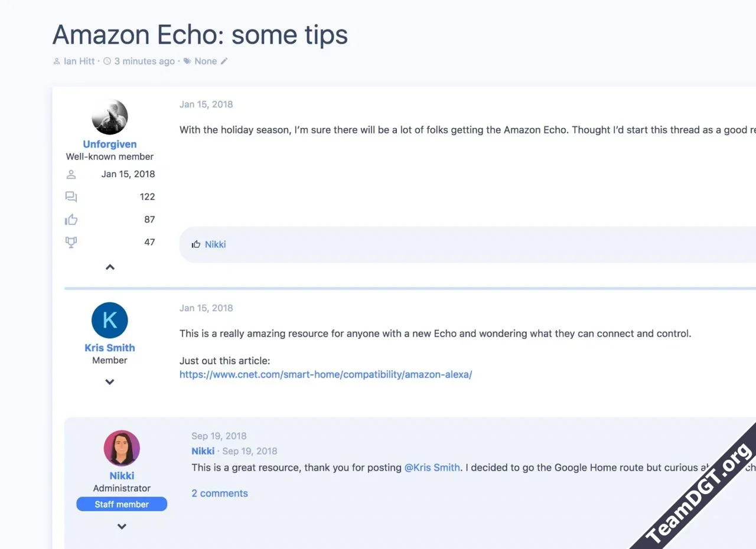
Task: Click the trophy points icon
Action: (x=71, y=242)
